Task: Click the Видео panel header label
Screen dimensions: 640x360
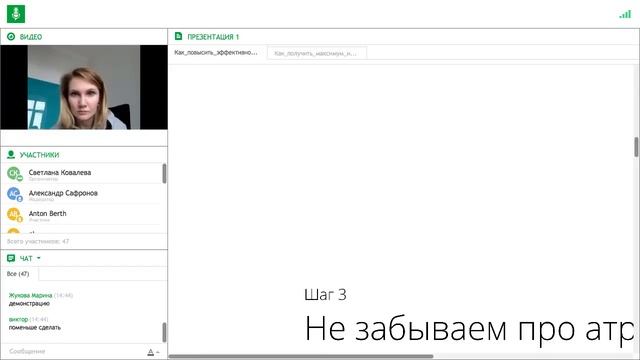Action: pyautogui.click(x=31, y=37)
